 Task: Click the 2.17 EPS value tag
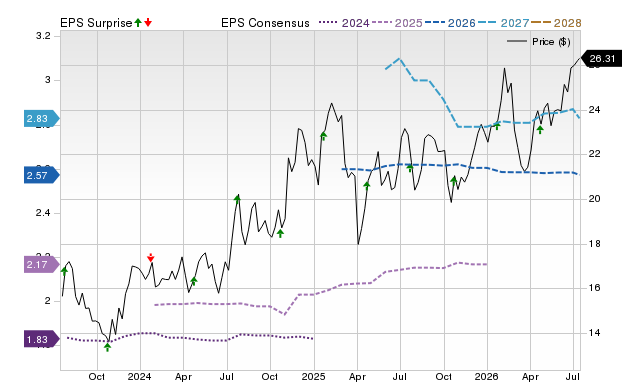point(42,264)
